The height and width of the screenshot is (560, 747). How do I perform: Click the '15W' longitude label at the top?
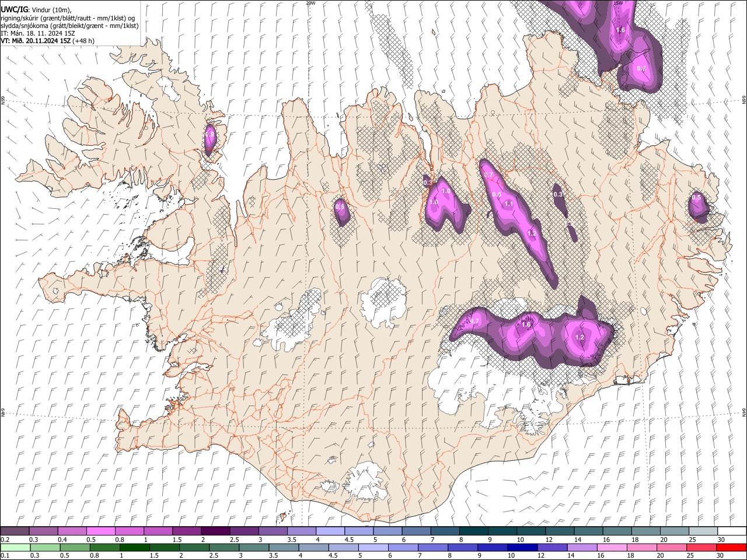[x=618, y=3]
